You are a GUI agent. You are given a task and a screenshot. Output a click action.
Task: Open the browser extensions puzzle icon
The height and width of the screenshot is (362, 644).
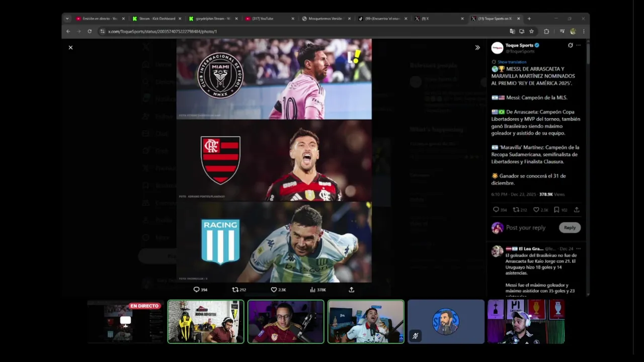546,31
